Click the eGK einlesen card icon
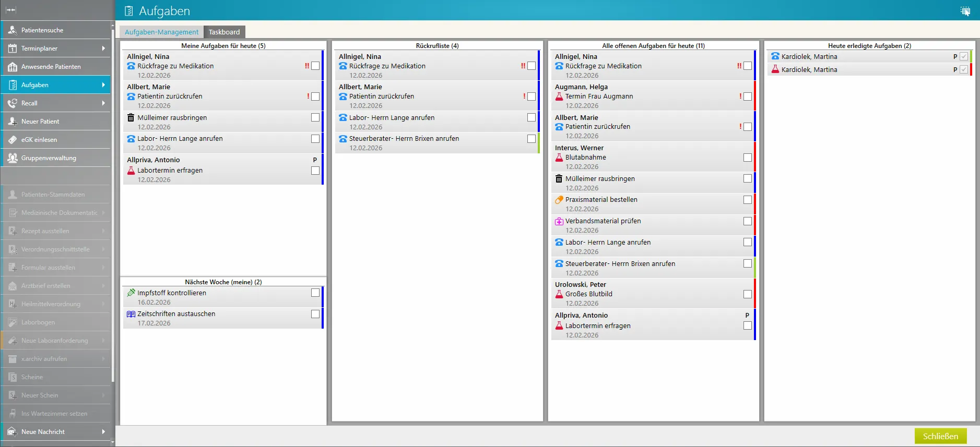Screen dimensions: 980x447 [13, 140]
